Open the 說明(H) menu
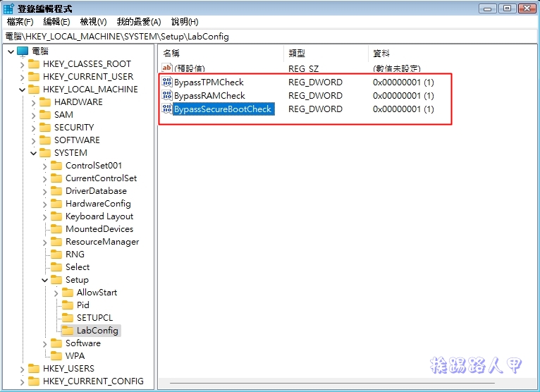The width and height of the screenshot is (540, 392). [185, 22]
